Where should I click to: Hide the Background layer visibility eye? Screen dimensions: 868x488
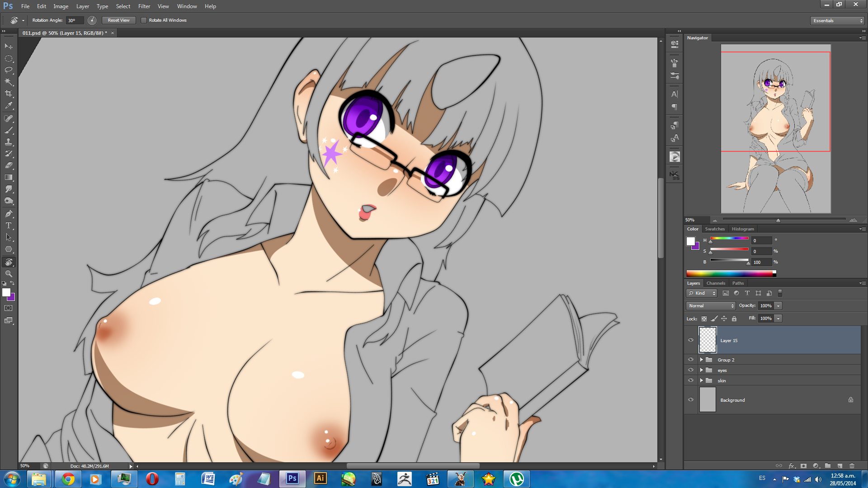[690, 399]
